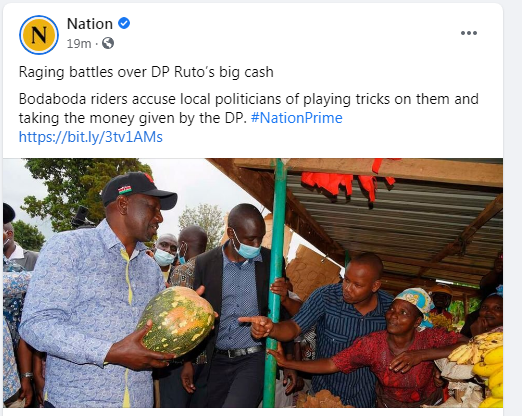Click the blue verified badge beside Nation
This screenshot has height=416, width=522.
(124, 23)
